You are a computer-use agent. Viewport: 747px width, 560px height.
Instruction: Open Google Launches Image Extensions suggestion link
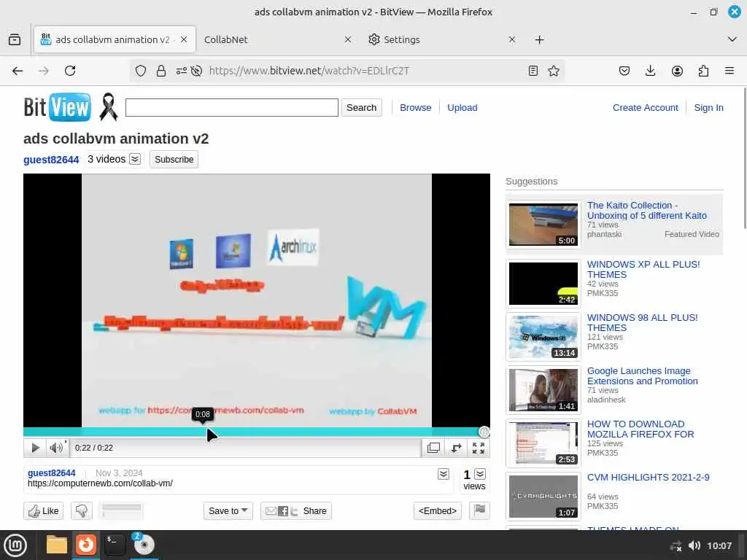642,376
